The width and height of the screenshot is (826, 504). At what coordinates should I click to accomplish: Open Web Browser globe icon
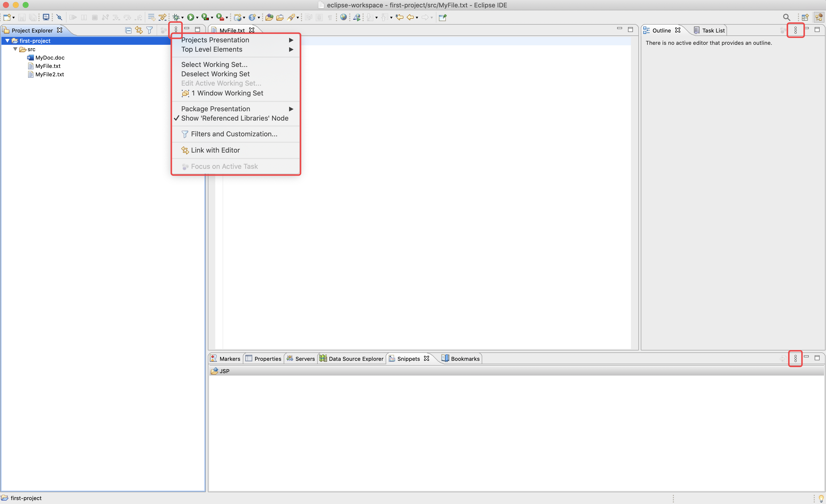point(343,17)
